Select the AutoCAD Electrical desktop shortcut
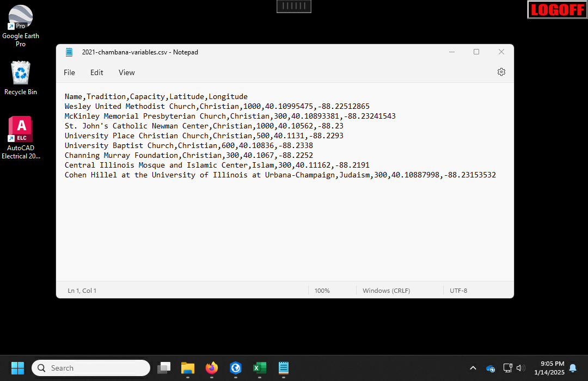 (21, 137)
